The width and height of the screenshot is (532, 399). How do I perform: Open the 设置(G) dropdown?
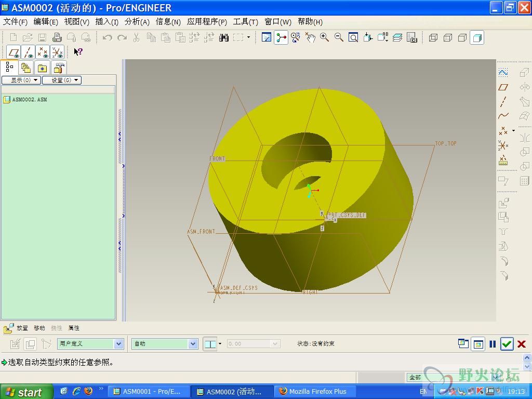point(62,80)
